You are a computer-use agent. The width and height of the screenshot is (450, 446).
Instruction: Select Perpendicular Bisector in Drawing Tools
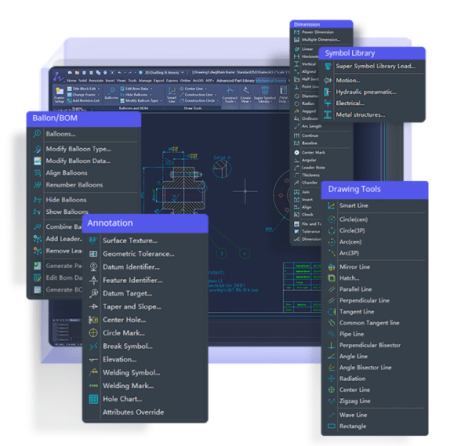pos(370,345)
